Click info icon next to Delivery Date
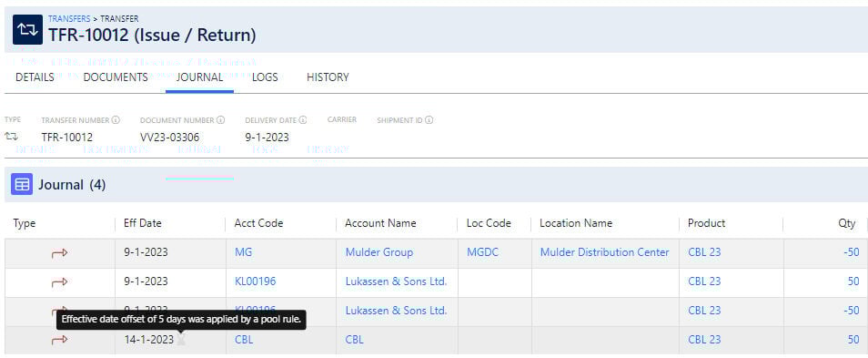Screen dimensions: 868x358 [x=303, y=119]
